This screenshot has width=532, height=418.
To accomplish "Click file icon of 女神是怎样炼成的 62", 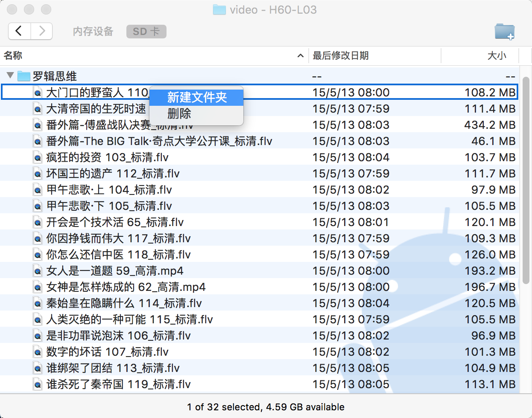I will (x=38, y=287).
